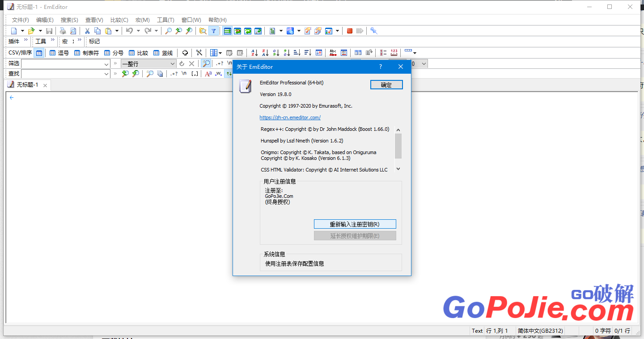644x339 pixels.
Task: Click the Sort 9 to 0 numeric icon
Action: pos(287,53)
